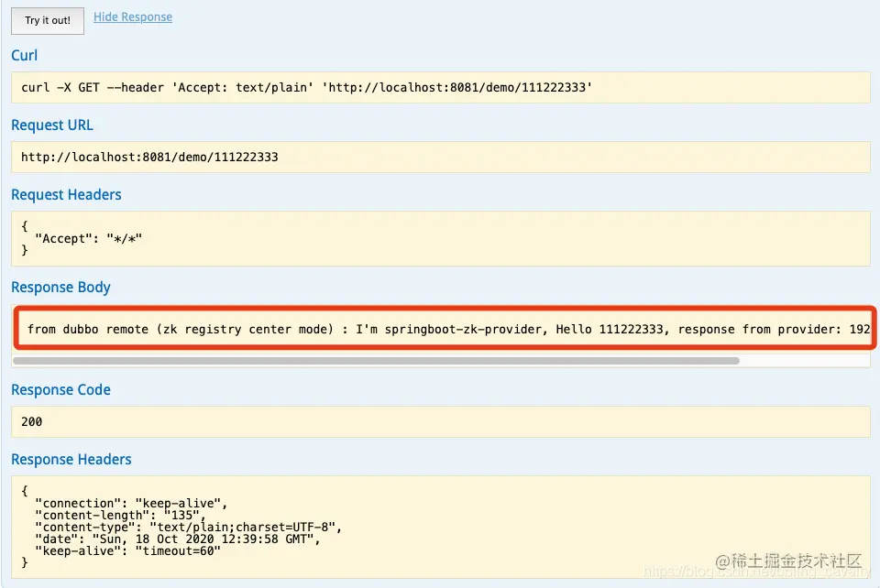Click the Request URL value http://localhost:8081/demo/111222333
The height and width of the screenshot is (588, 880).
[149, 157]
